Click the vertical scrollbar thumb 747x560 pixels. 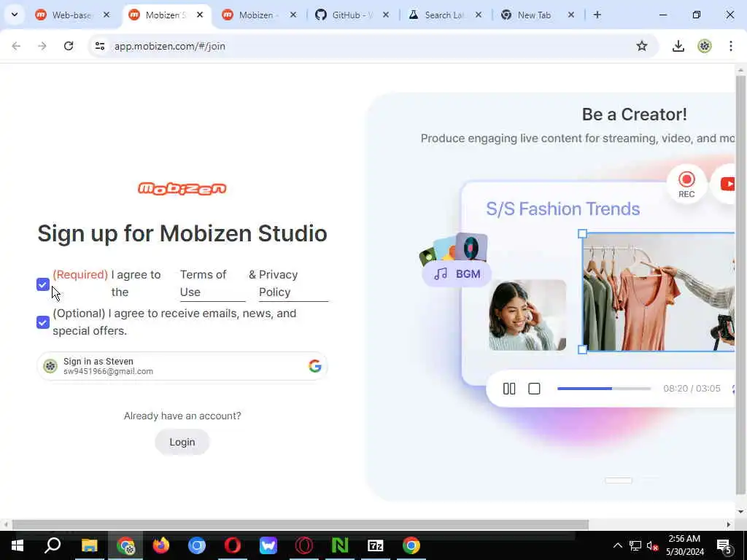pos(740,285)
